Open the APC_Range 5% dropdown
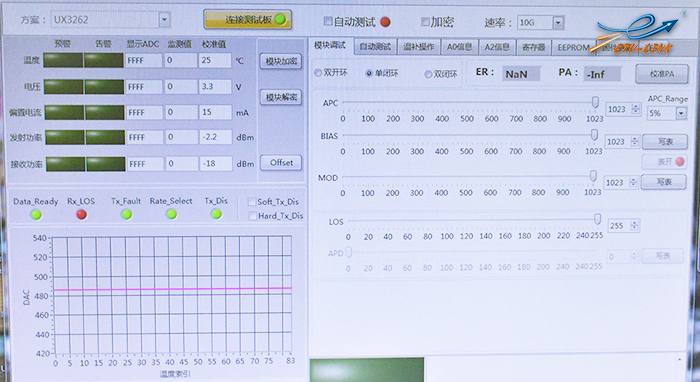The height and width of the screenshot is (382, 700). click(681, 113)
